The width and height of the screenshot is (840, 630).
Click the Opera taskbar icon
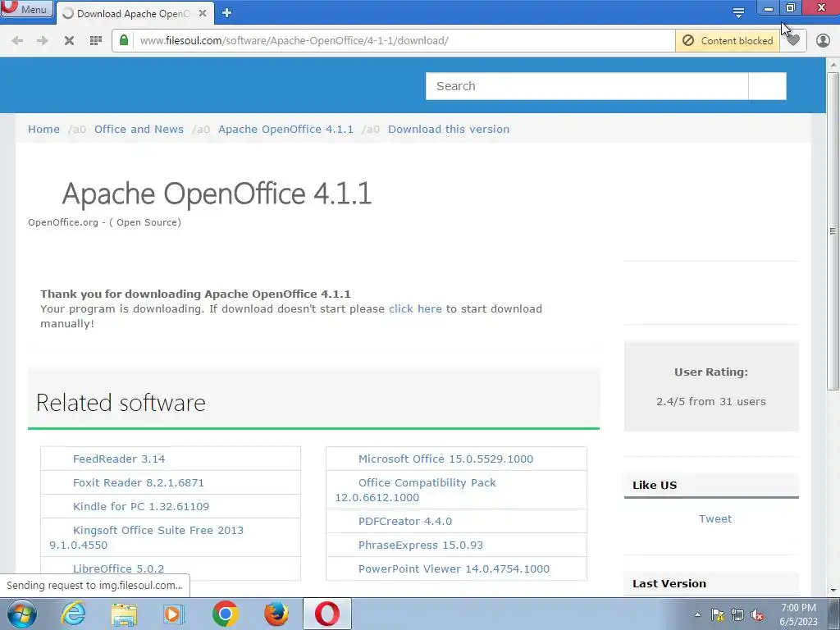[x=327, y=614]
